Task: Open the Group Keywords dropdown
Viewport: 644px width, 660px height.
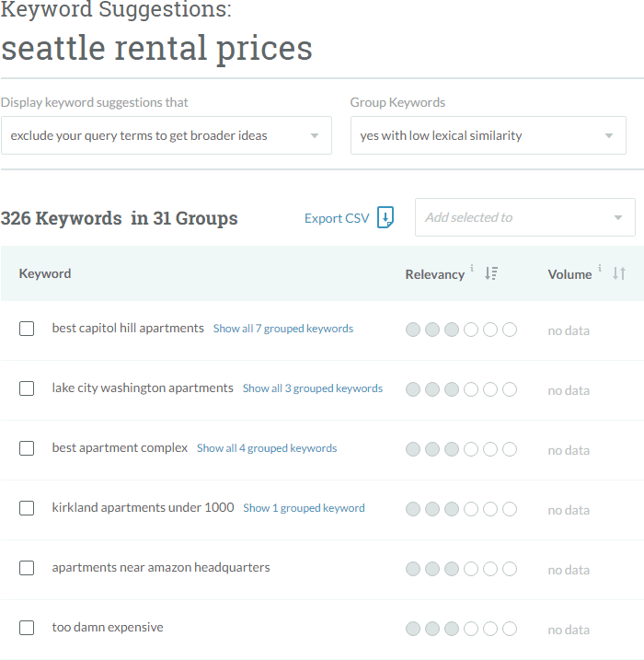Action: [x=488, y=135]
